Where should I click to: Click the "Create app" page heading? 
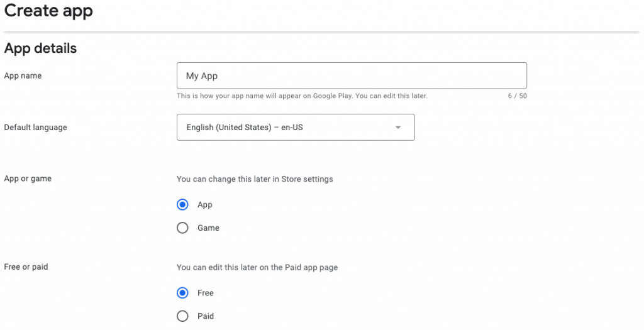48,11
